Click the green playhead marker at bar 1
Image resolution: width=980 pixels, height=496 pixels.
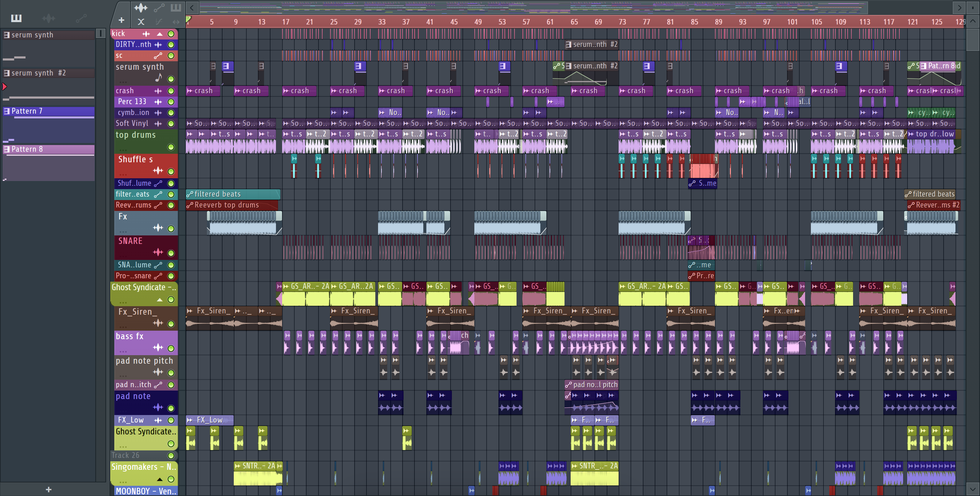tap(188, 19)
